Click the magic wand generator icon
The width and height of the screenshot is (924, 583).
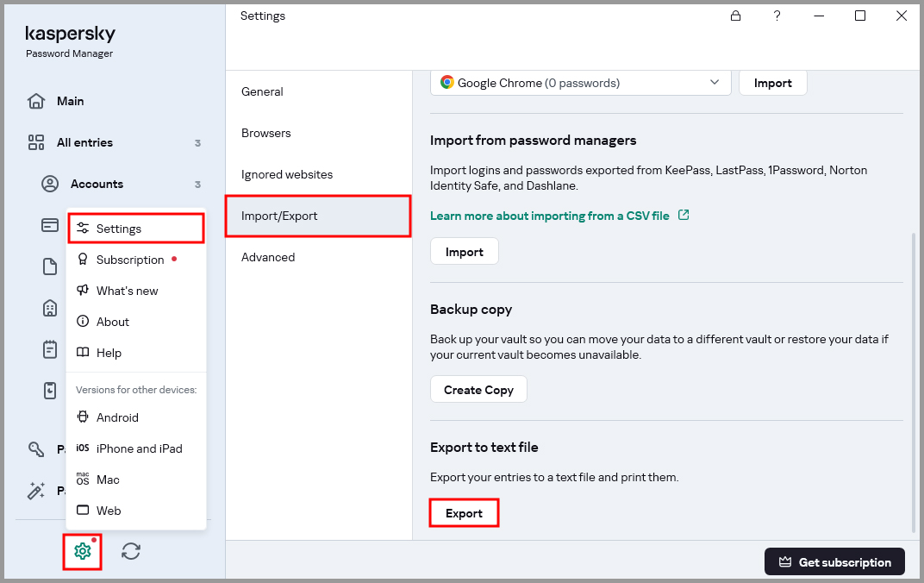tap(36, 491)
